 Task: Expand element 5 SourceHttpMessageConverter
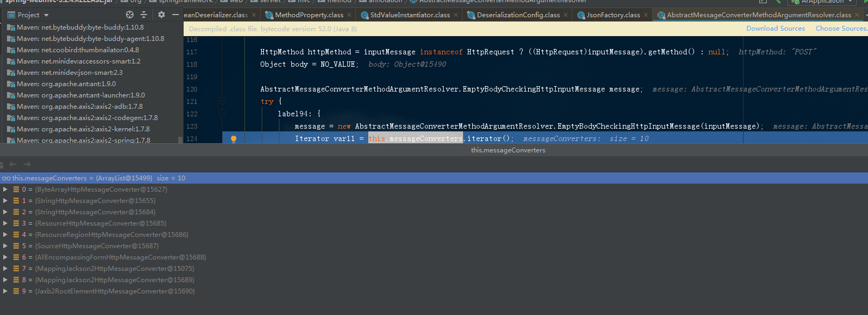click(5, 246)
